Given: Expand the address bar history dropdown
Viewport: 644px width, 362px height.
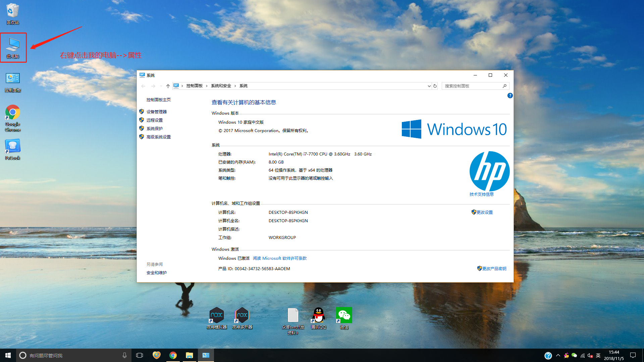Looking at the screenshot, I should (x=429, y=86).
